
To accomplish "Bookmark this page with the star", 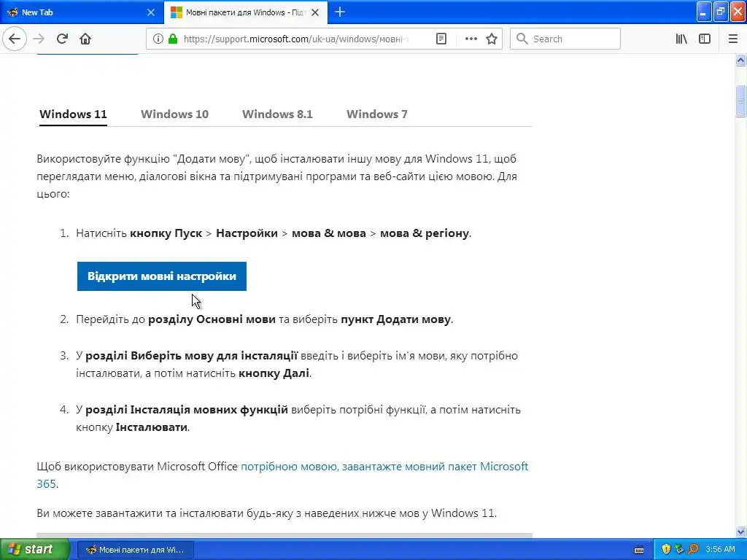I will point(492,39).
